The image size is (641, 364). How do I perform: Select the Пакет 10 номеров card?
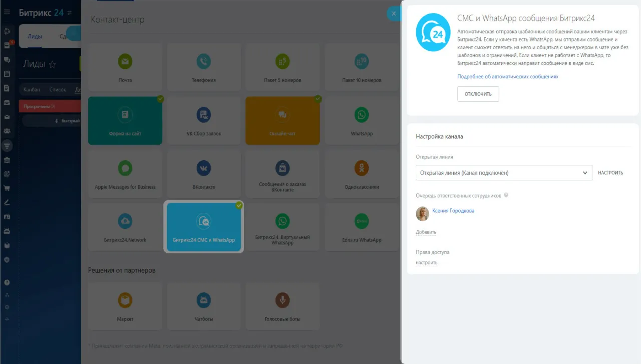click(362, 68)
